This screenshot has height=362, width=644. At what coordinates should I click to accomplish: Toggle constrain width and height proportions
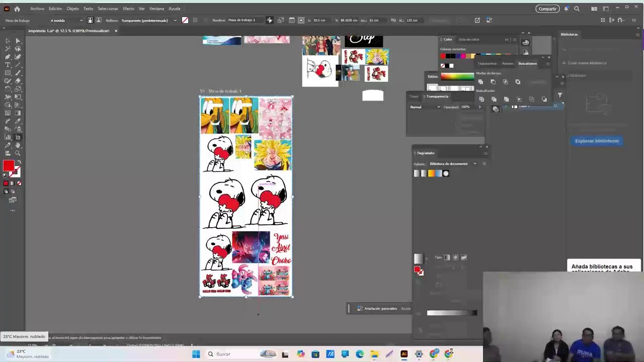click(393, 20)
